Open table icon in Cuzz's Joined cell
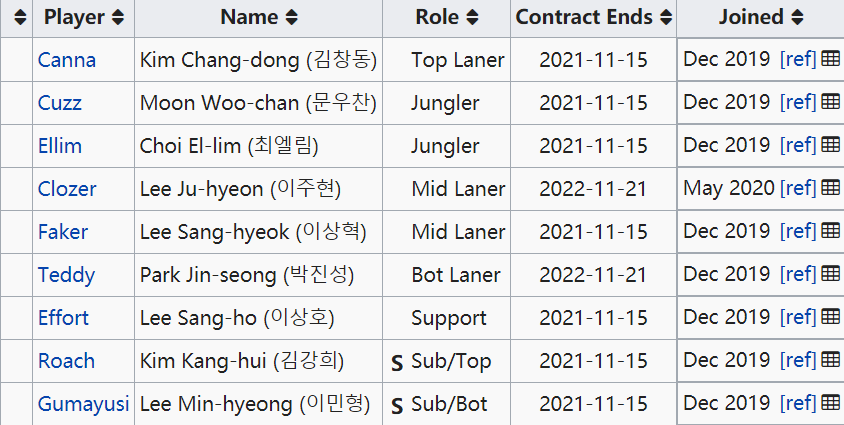This screenshot has height=425, width=844. pos(831,102)
